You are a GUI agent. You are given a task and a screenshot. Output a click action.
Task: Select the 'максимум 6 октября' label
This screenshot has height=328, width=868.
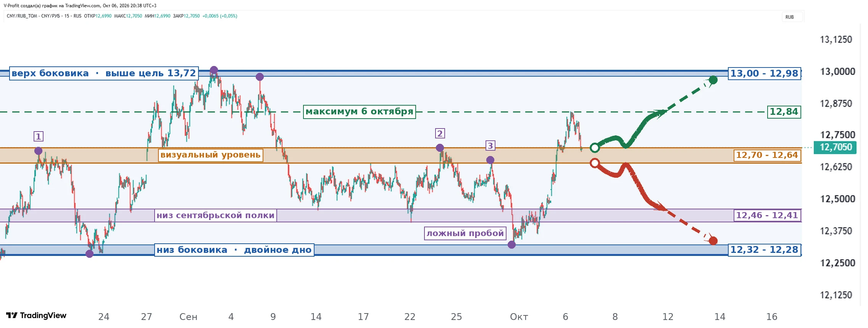pyautogui.click(x=360, y=112)
